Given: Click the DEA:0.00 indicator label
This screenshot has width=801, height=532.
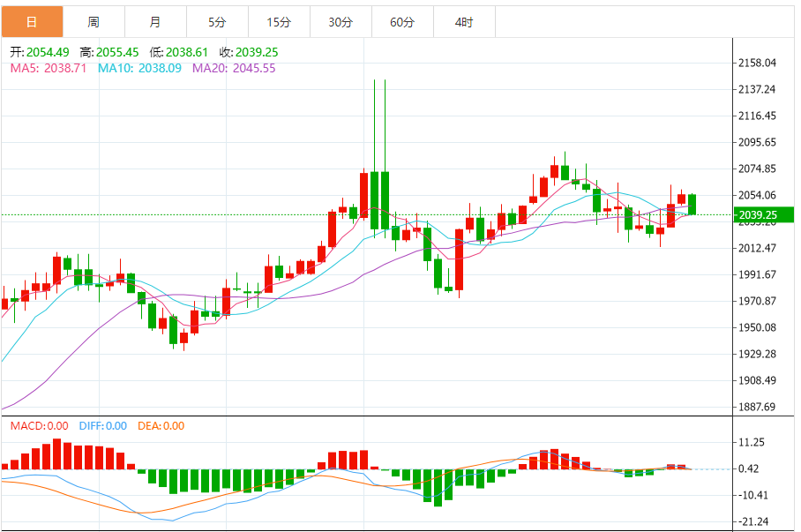Looking at the screenshot, I should 161,426.
